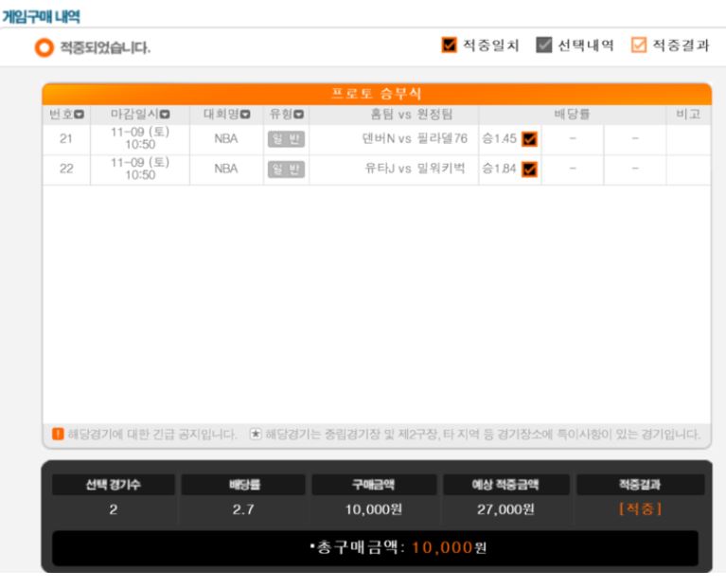Click the orange urgent notice exclamation icon
The height and width of the screenshot is (588, 726).
click(x=58, y=434)
